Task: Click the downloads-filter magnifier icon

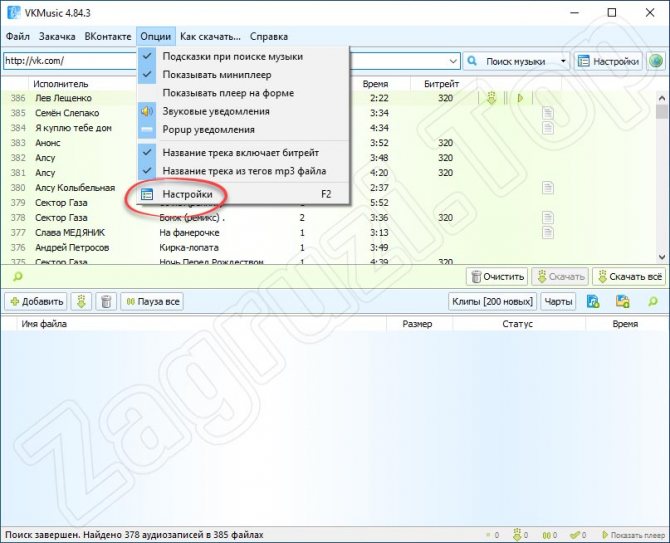Action: [x=653, y=302]
